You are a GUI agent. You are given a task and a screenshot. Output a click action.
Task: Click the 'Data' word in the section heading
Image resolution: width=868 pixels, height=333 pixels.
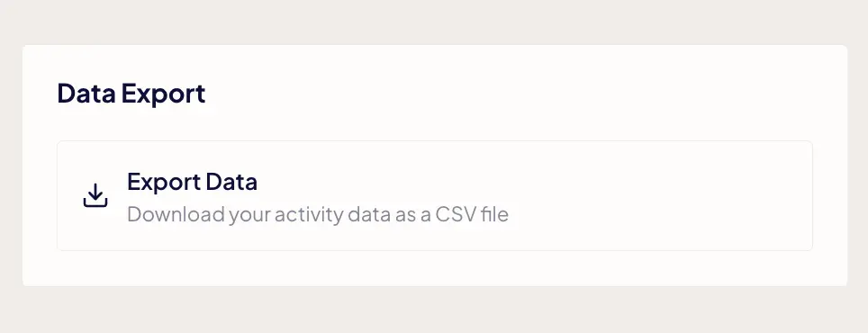tap(86, 93)
